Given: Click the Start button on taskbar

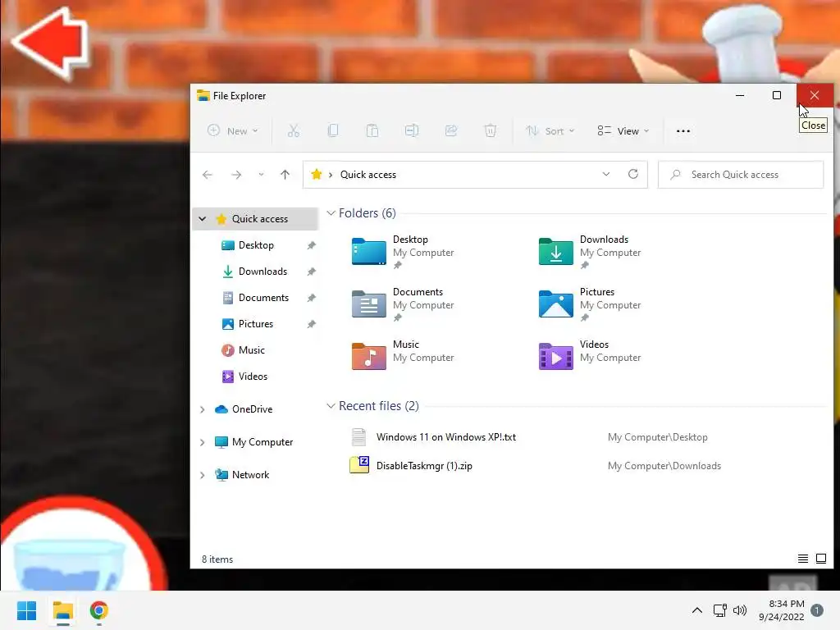Looking at the screenshot, I should 26,610.
